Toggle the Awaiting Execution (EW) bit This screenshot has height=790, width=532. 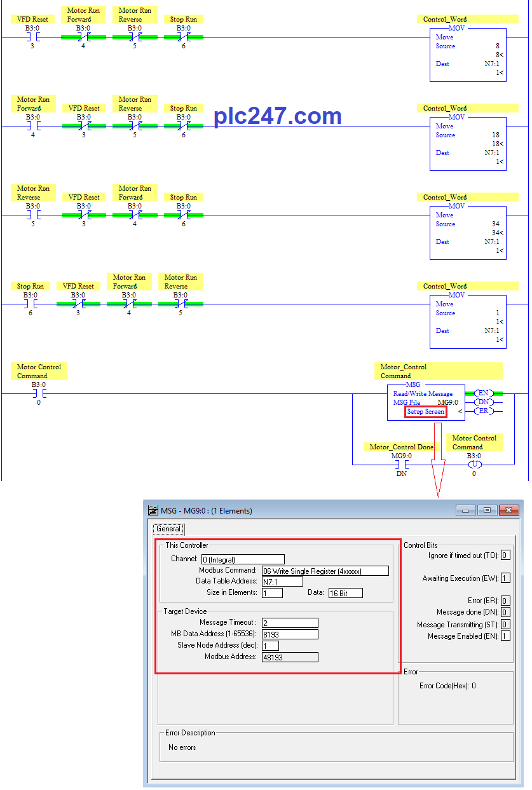[x=505, y=578]
